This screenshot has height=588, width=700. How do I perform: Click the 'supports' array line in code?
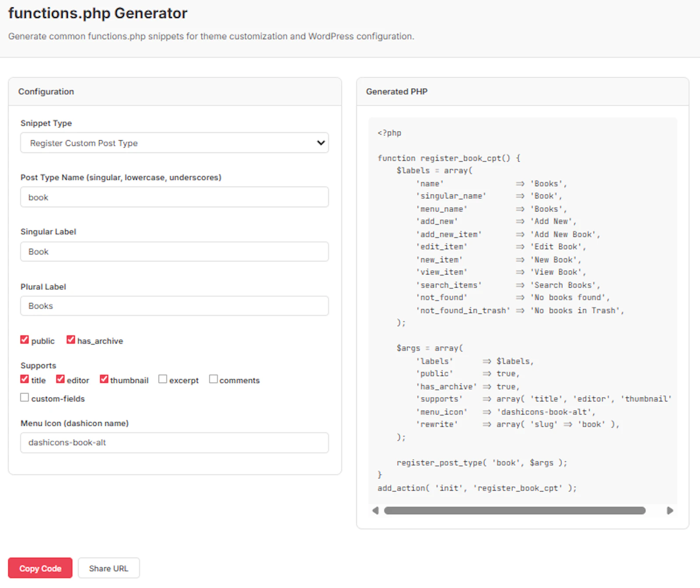(x=543, y=399)
